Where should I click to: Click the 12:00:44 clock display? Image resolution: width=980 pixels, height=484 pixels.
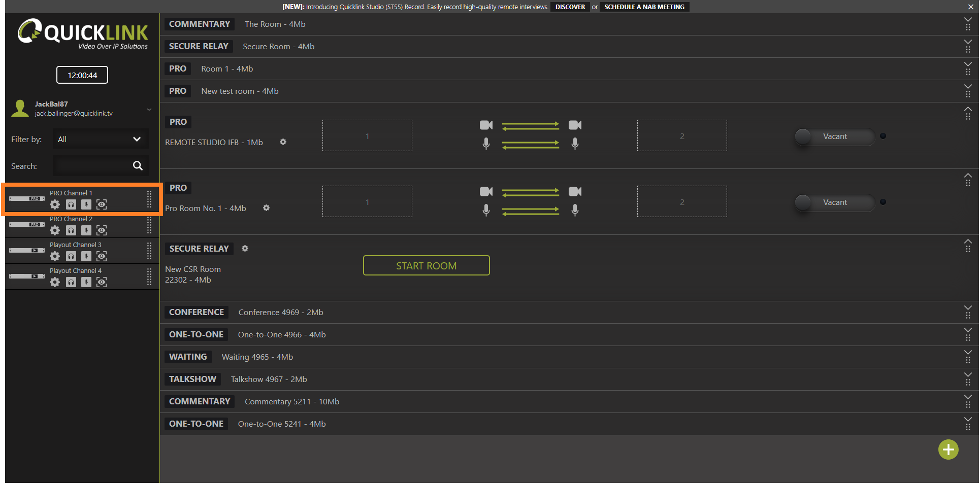[82, 75]
